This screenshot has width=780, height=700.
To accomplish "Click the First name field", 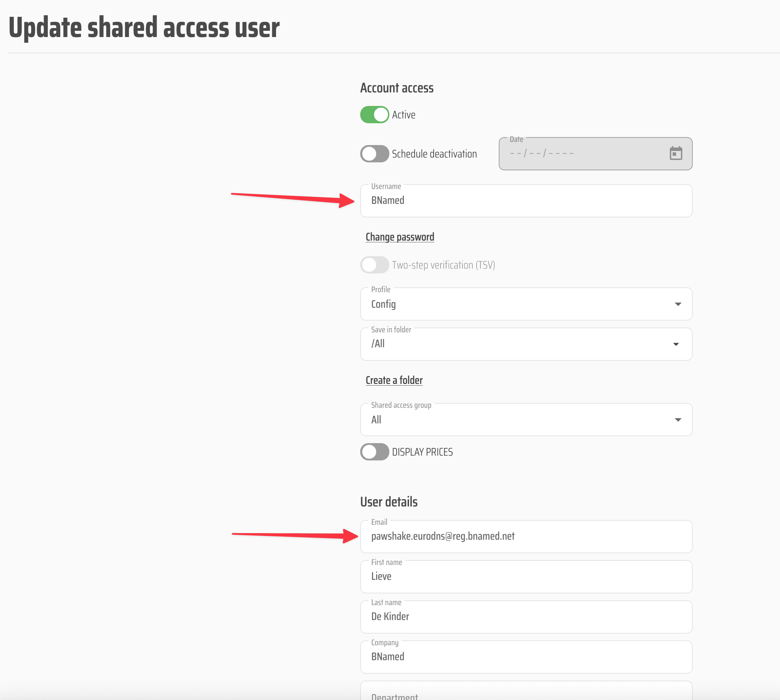I will coord(526,576).
